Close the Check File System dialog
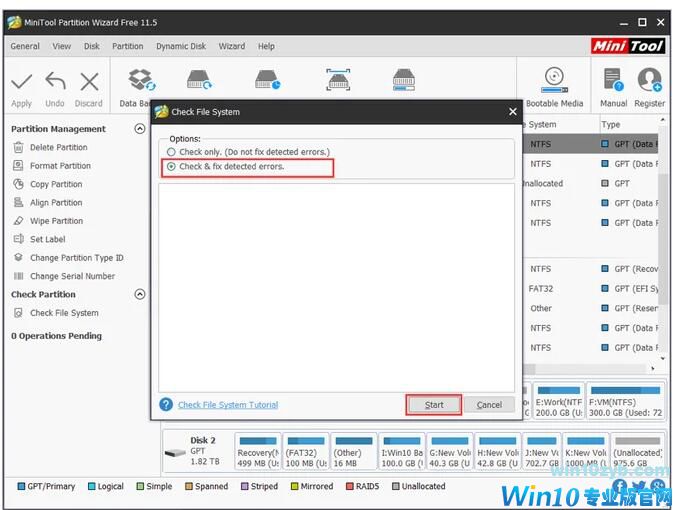The height and width of the screenshot is (510, 678). point(513,112)
